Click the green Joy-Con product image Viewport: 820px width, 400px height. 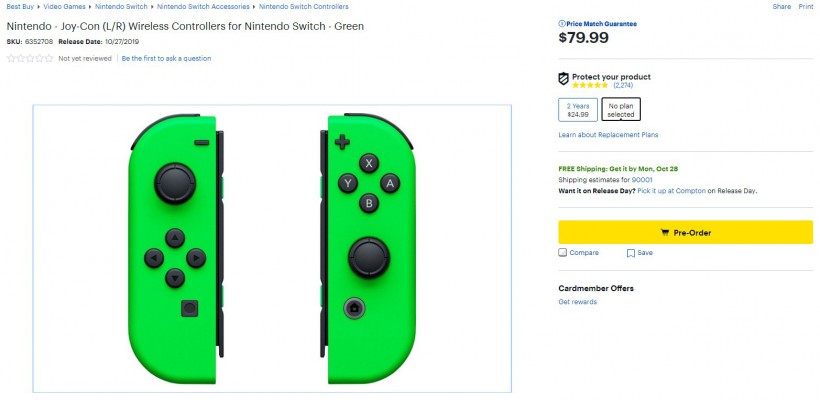point(272,248)
